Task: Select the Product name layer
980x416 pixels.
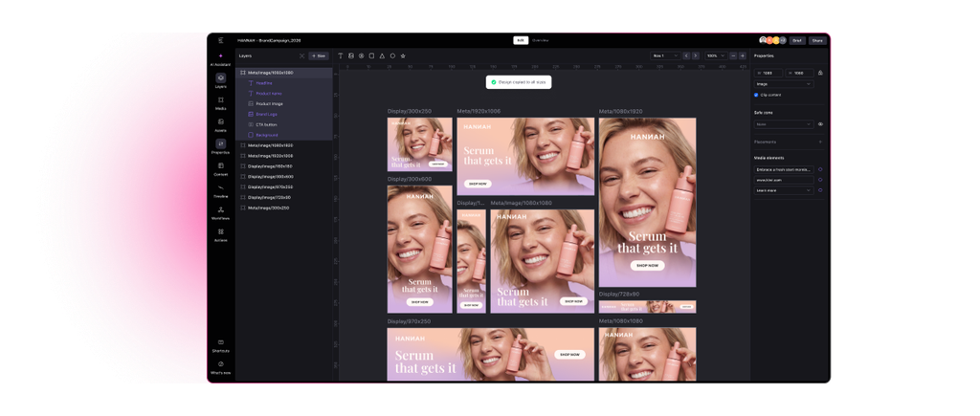Action: point(283,93)
